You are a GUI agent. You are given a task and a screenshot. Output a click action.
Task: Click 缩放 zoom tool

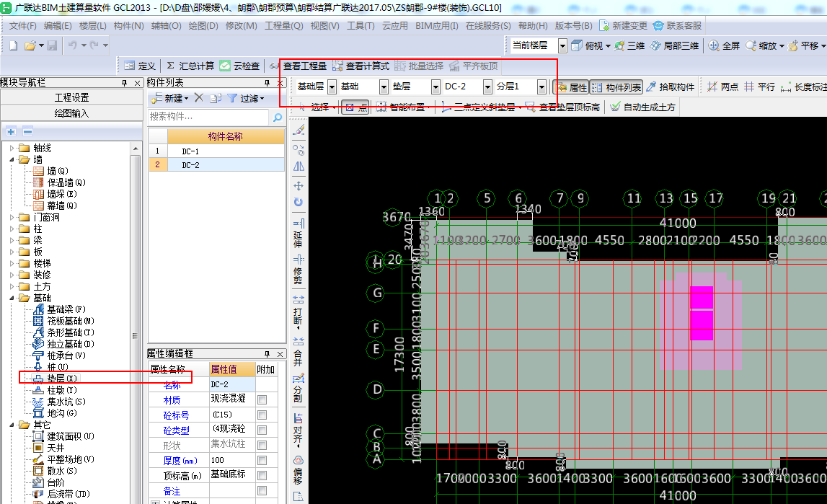tap(761, 46)
